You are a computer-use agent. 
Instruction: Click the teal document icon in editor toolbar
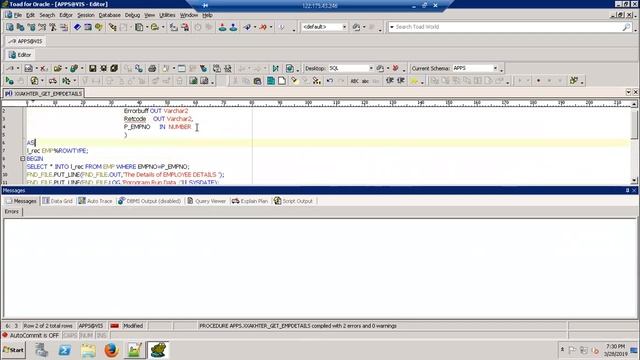pyautogui.click(x=271, y=81)
